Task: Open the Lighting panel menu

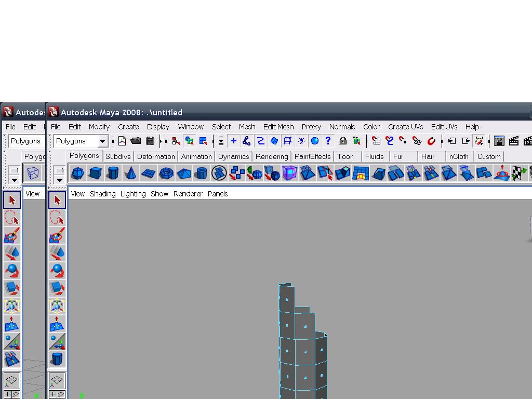Action: (x=133, y=194)
